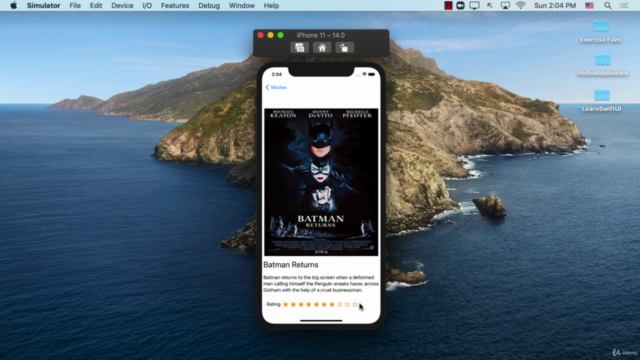Click the Rating label

[x=273, y=304]
